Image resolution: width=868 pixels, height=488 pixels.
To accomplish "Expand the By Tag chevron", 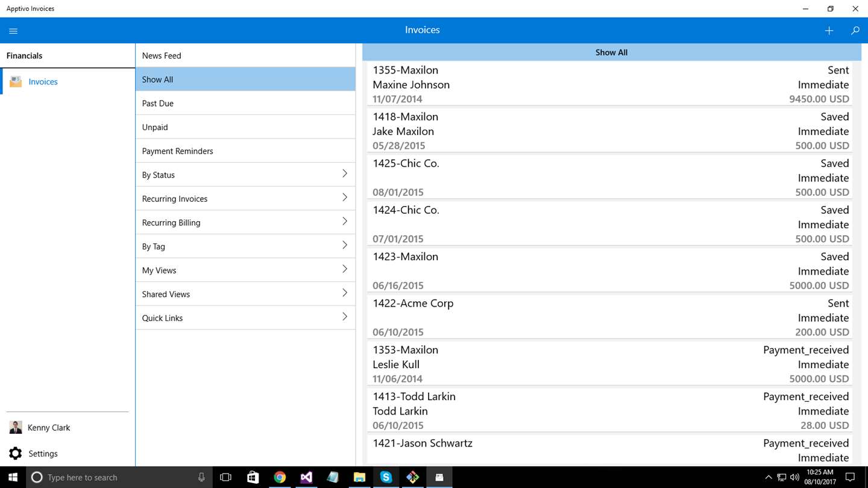I will [x=345, y=245].
